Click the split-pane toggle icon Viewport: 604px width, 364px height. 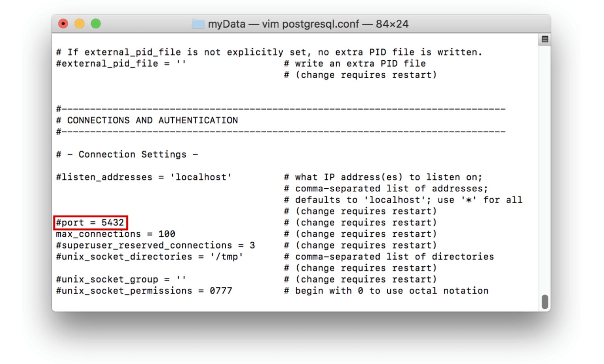click(544, 39)
